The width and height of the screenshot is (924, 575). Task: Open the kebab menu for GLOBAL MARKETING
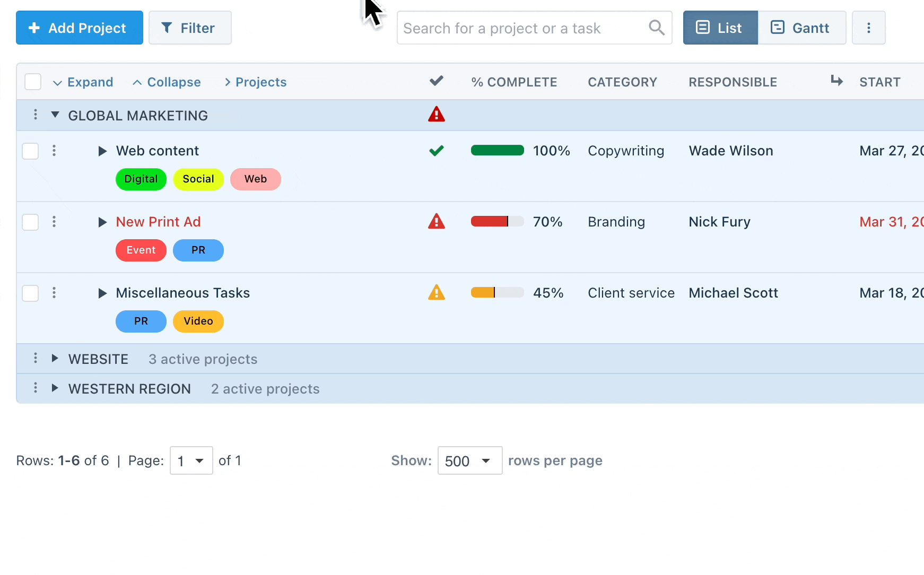tap(35, 115)
